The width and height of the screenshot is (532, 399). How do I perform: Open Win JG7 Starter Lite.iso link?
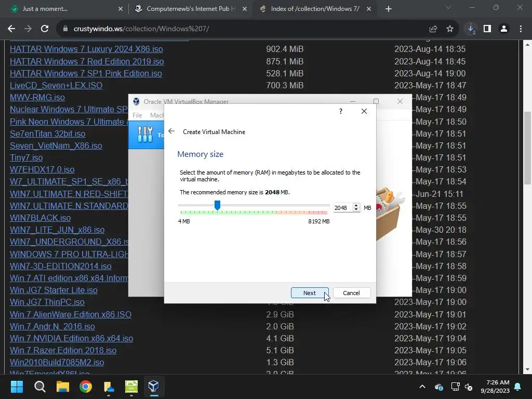[54, 290]
